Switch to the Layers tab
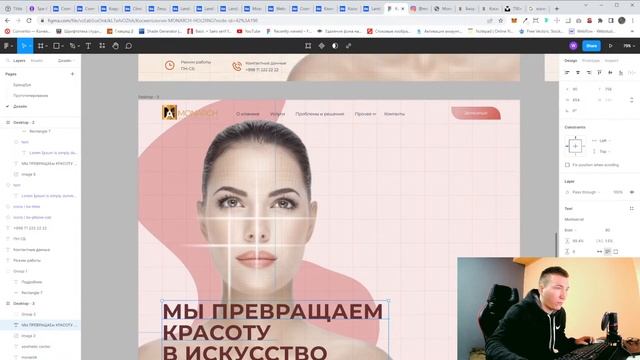The image size is (640, 360). pyautogui.click(x=19, y=60)
